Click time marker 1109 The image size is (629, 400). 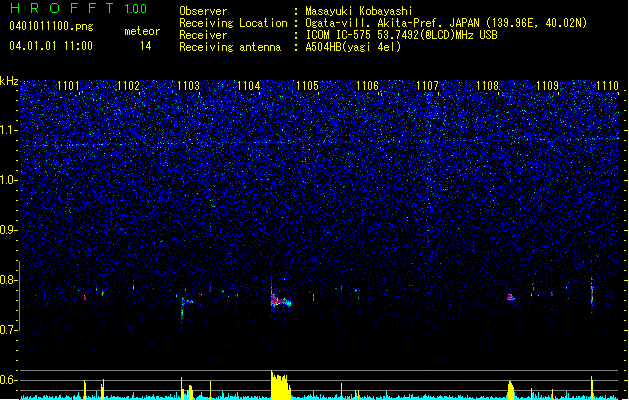click(x=547, y=86)
